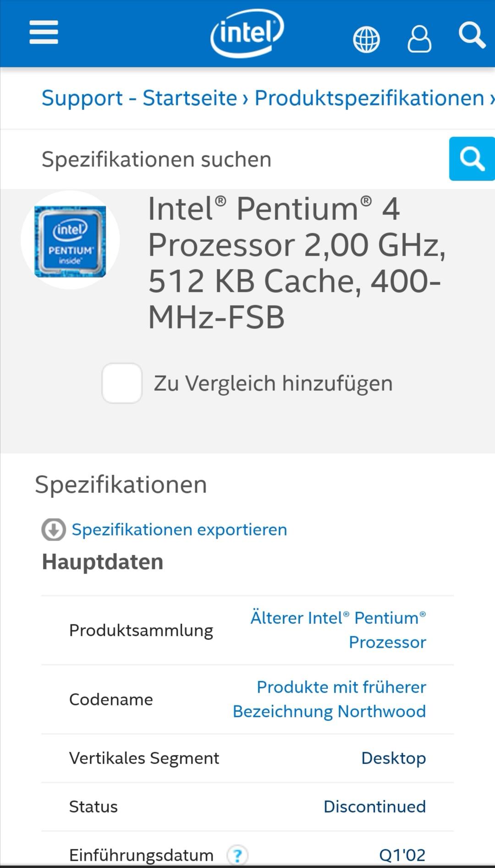Open the Northwood codename link
Image resolution: width=495 pixels, height=868 pixels.
pyautogui.click(x=330, y=699)
